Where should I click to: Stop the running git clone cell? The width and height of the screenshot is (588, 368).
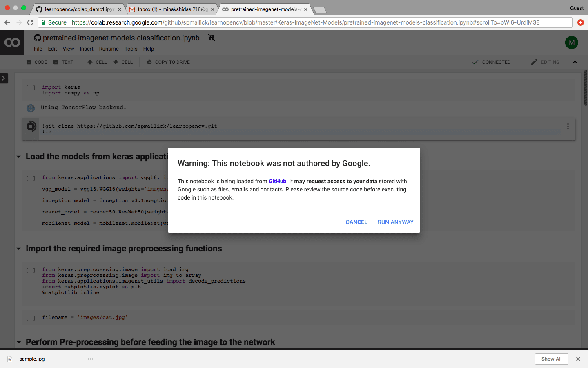coord(31,126)
